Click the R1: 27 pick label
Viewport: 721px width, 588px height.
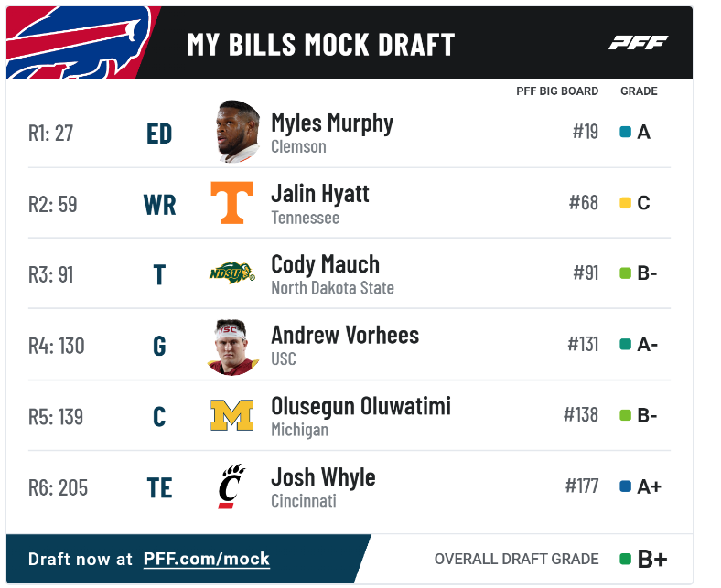(50, 134)
